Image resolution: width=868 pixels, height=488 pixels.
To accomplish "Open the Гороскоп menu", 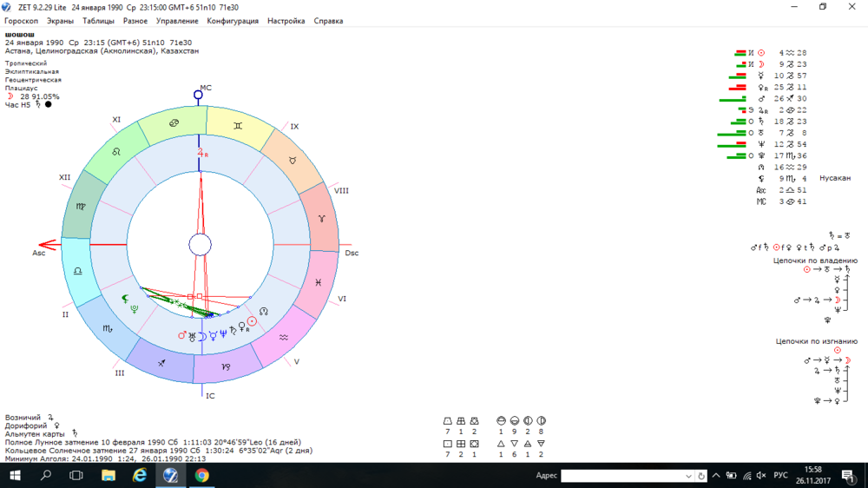I will click(x=21, y=21).
